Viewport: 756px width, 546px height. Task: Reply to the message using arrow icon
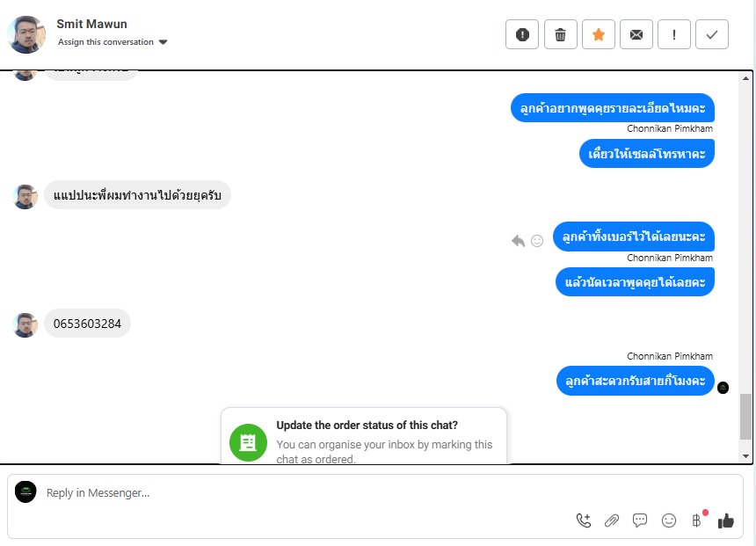coord(519,240)
